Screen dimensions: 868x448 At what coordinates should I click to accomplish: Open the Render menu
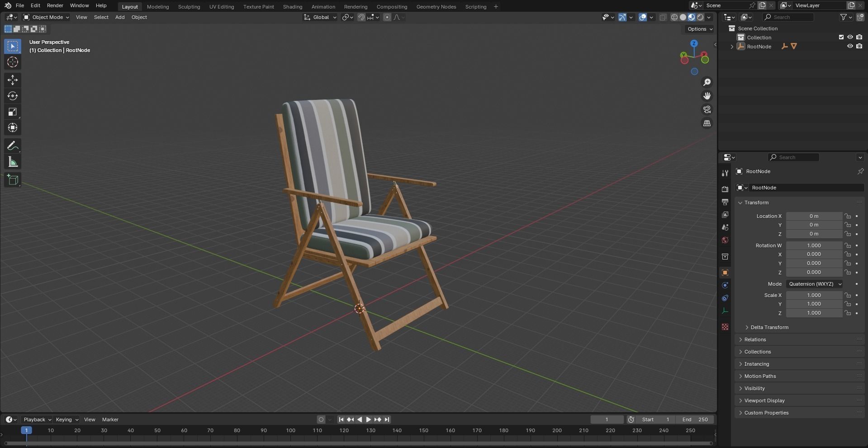tap(55, 5)
